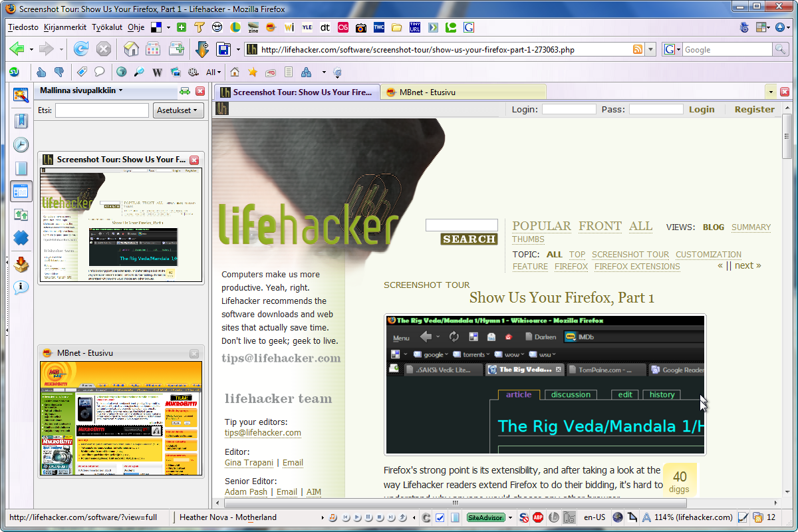Switch to BLOG view
This screenshot has height=532, width=798.
714,227
